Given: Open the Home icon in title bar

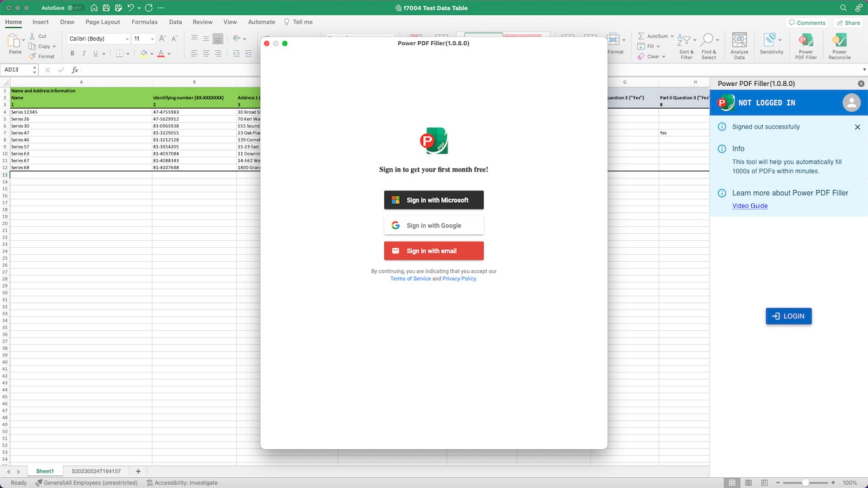Looking at the screenshot, I should (x=94, y=8).
